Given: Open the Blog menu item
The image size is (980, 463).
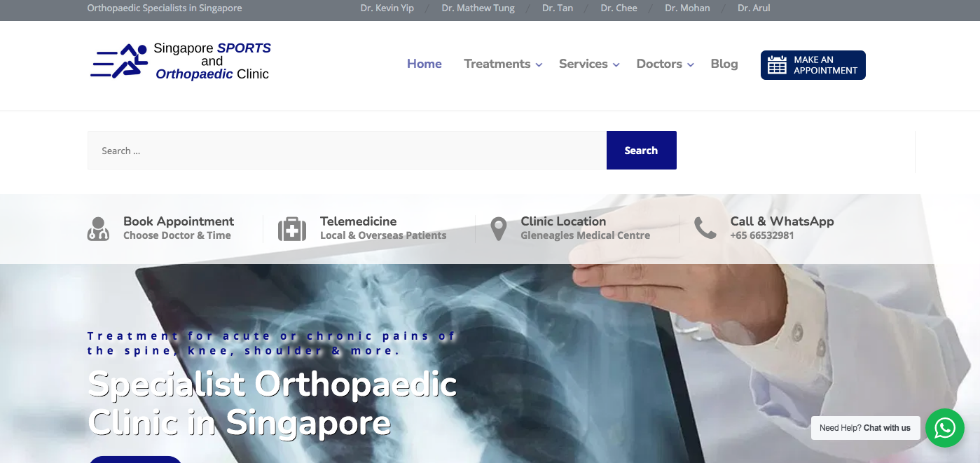Looking at the screenshot, I should pyautogui.click(x=724, y=64).
